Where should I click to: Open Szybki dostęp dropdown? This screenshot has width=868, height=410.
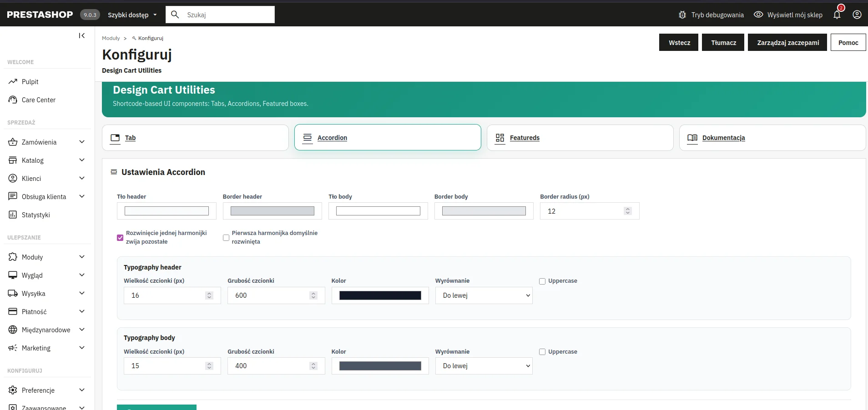pyautogui.click(x=132, y=15)
